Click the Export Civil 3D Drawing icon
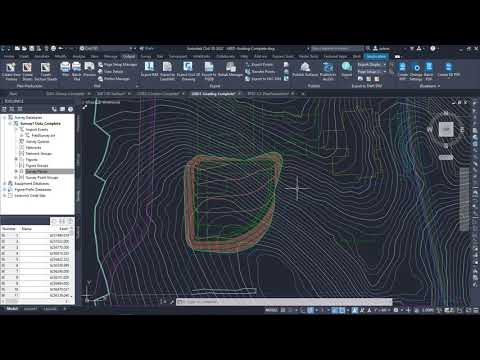480x360 pixels. tap(188, 67)
